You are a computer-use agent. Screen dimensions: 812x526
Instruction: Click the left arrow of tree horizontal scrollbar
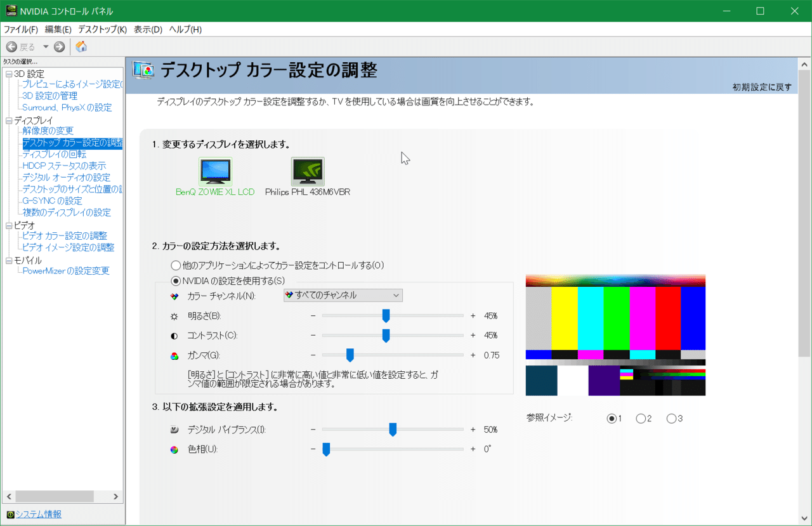(x=8, y=497)
